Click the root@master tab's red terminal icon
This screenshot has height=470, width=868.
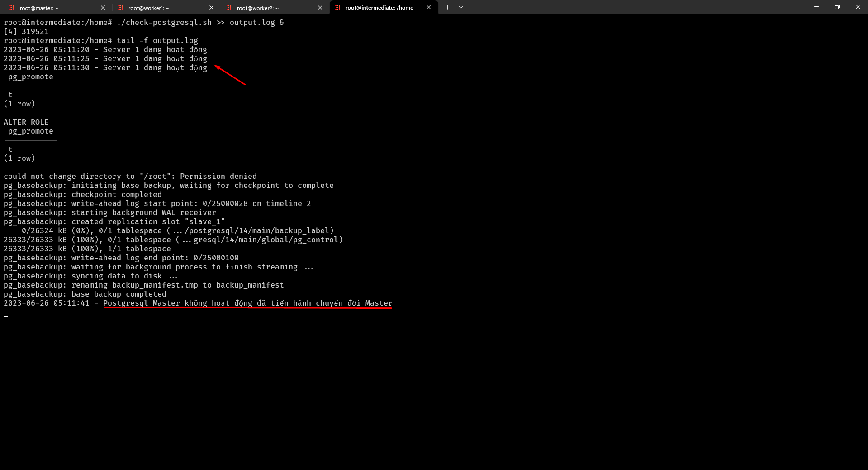(12, 8)
